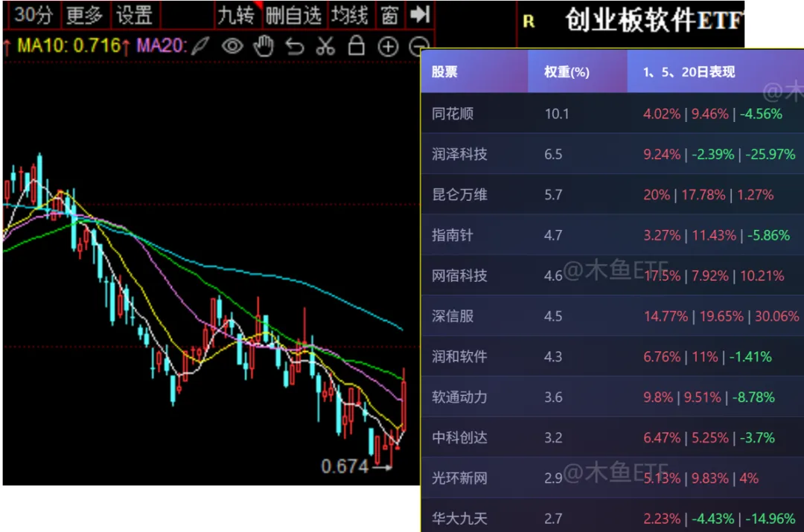Click the zoom in plus icon

pyautogui.click(x=388, y=47)
